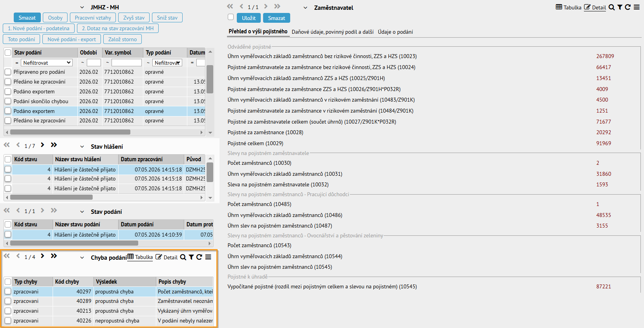Open Daňové údaje, povinný podíl a další tab
Viewport: 644px width, 328px height.
point(333,32)
